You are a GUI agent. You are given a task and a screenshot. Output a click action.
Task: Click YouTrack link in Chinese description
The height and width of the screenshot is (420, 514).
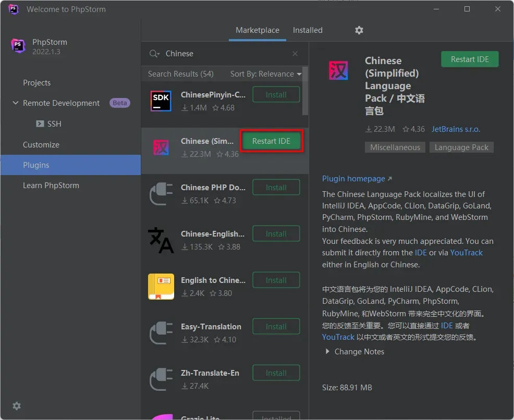(338, 337)
